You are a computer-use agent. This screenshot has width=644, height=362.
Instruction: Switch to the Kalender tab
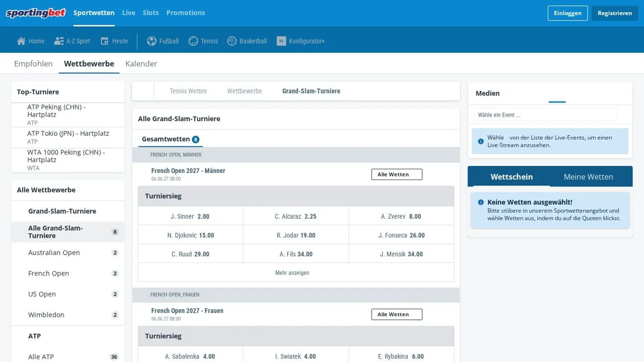141,64
